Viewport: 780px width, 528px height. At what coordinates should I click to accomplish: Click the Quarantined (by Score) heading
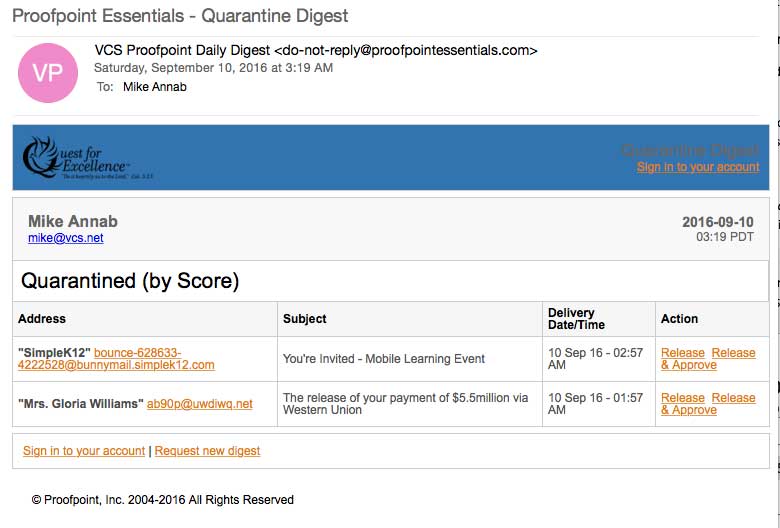pos(130,281)
